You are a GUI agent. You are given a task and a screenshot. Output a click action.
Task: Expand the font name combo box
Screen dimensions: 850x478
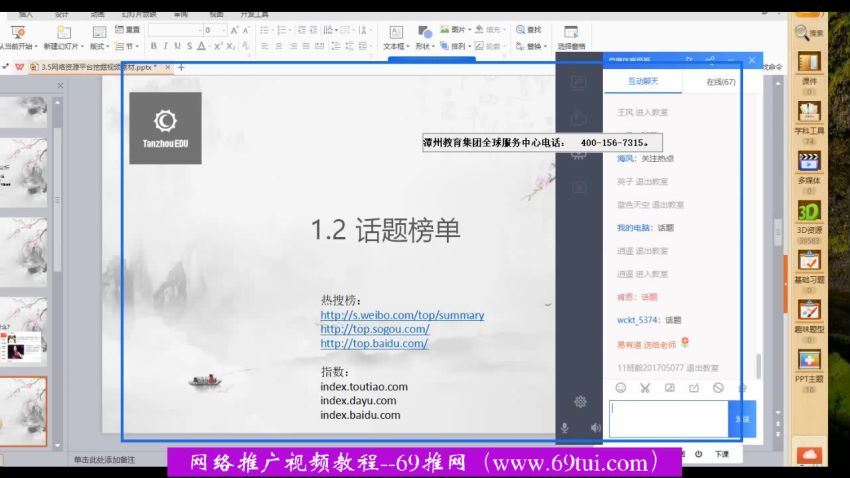(x=199, y=30)
